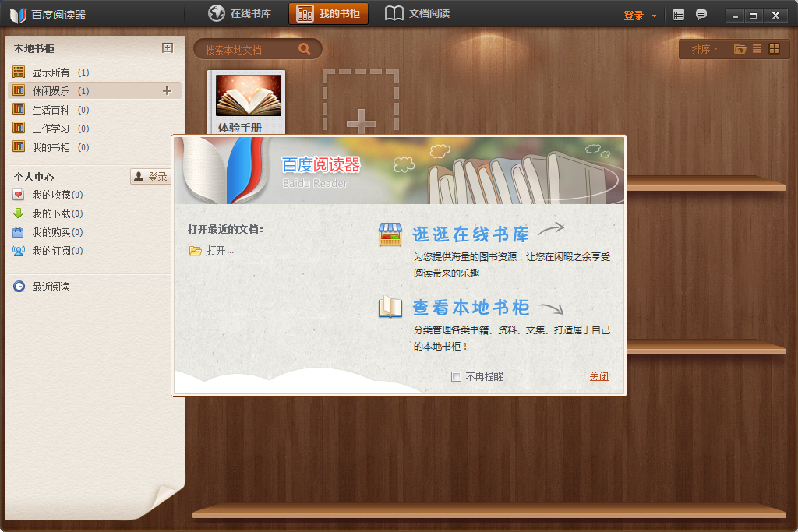Minimize the Baidu Reader window
This screenshot has width=798, height=532.
point(735,16)
